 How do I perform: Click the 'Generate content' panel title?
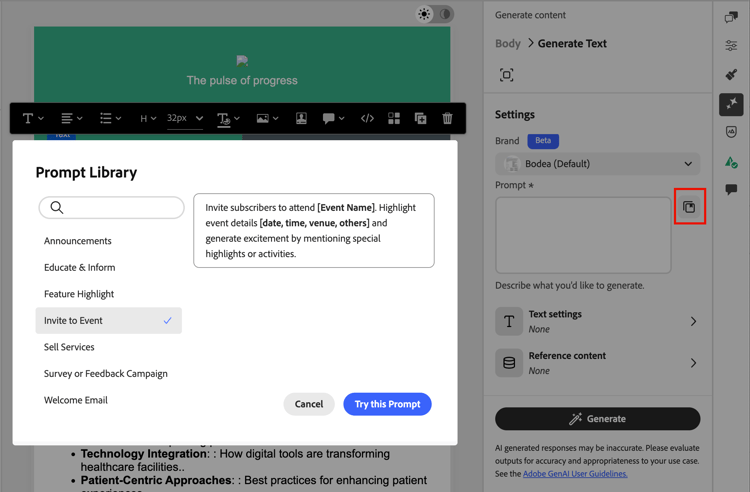(x=530, y=15)
